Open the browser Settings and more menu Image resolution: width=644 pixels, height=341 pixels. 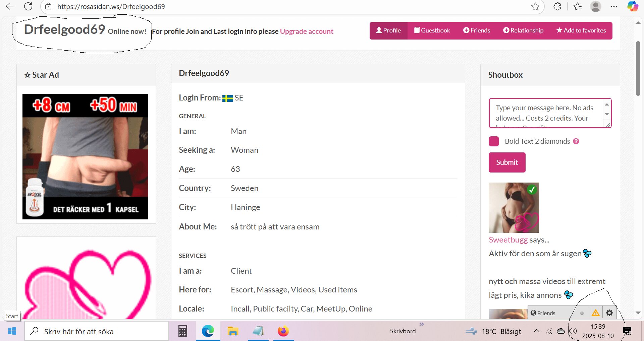614,6
